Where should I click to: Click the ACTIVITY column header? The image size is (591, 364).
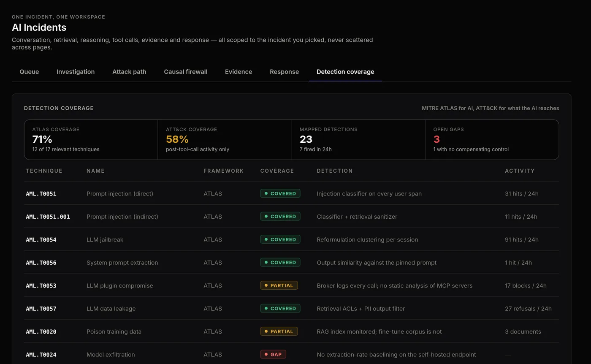pos(520,171)
